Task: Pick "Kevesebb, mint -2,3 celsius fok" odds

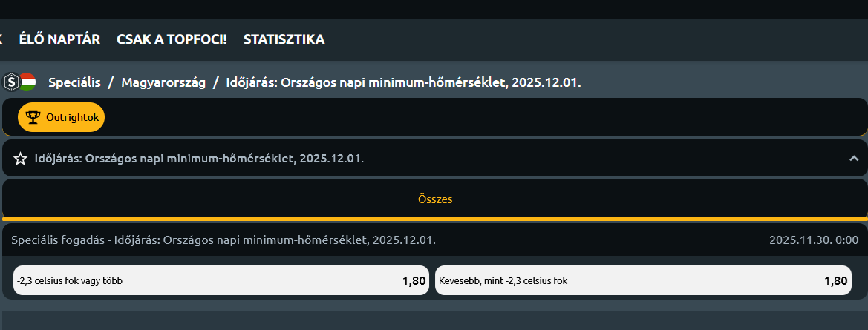Action: pos(644,280)
